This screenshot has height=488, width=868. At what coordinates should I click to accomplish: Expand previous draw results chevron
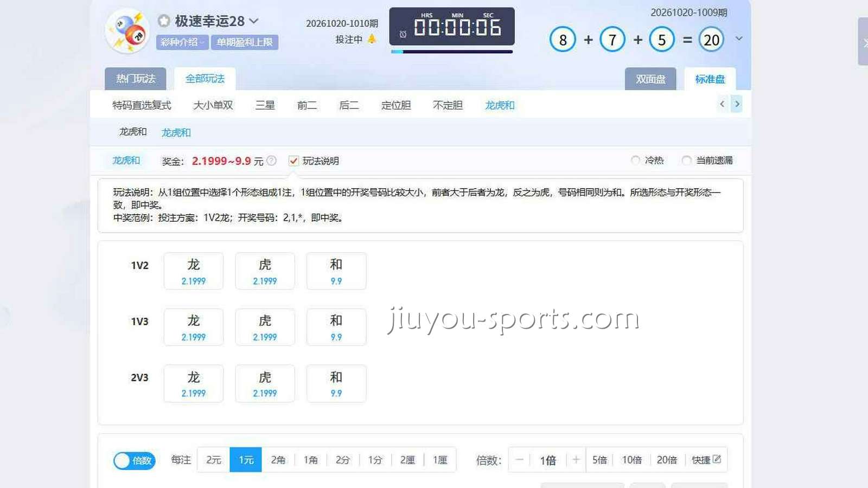[x=739, y=38]
